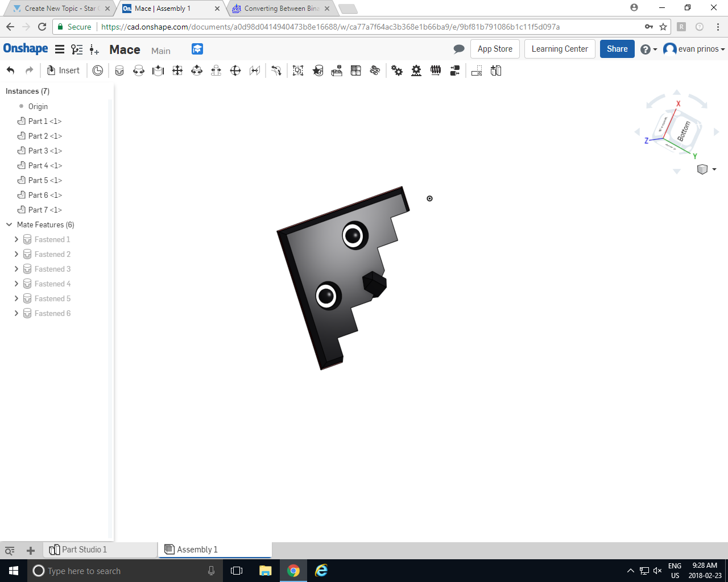Open the Exploded view tool
The height and width of the screenshot is (582, 728).
(x=476, y=70)
